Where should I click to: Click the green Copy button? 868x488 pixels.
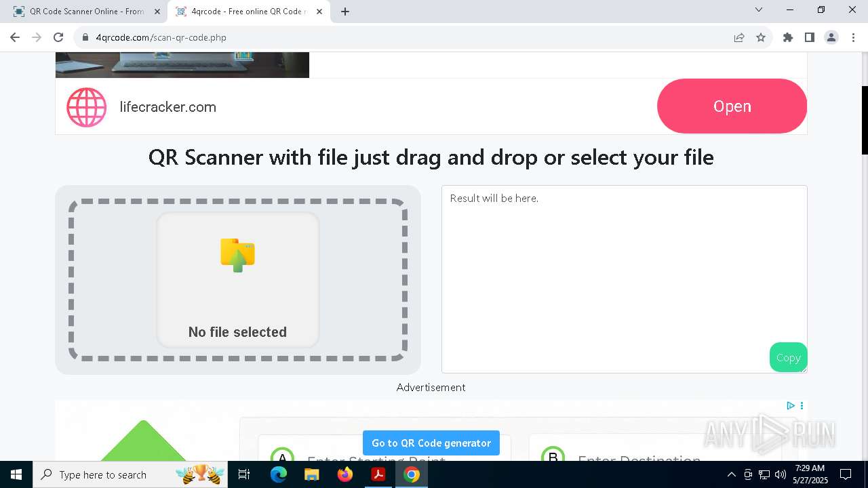pos(788,357)
